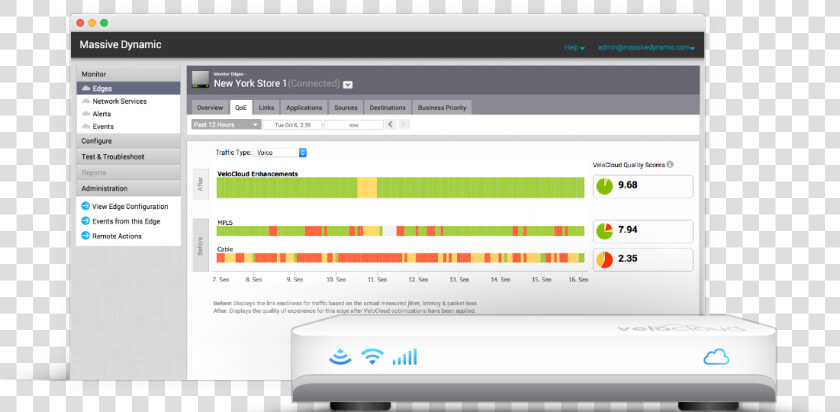This screenshot has width=840, height=412.
Task: Click the MPLS link quality bar
Action: (400, 231)
